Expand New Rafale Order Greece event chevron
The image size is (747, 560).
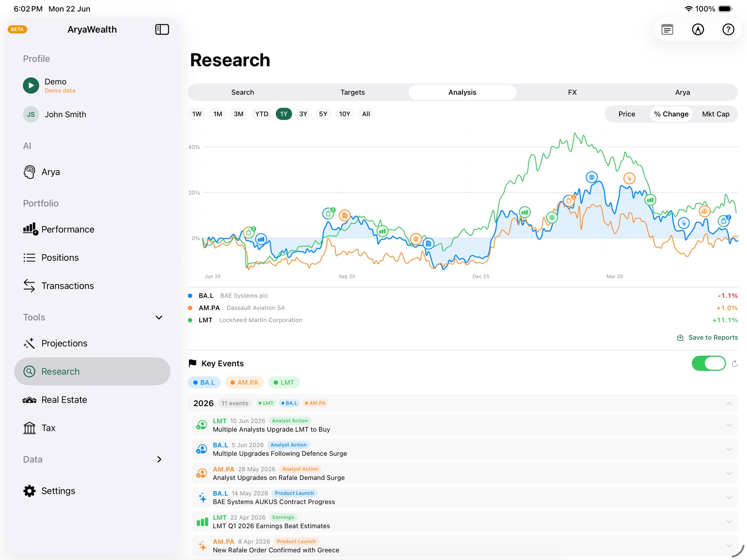(729, 546)
